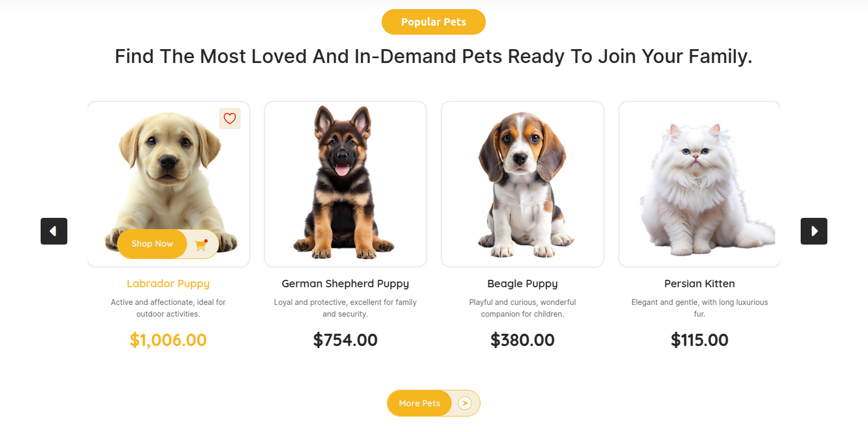Open the More Pets button
The width and height of the screenshot is (868, 432).
pos(420,403)
